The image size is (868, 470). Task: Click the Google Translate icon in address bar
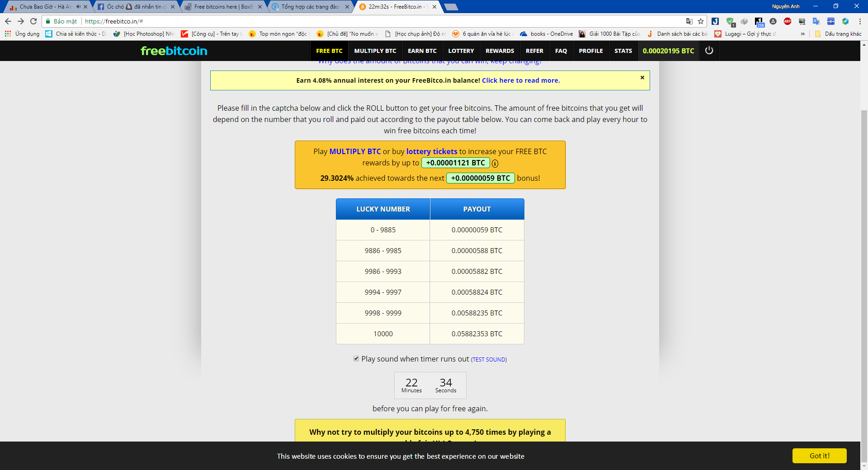(689, 21)
